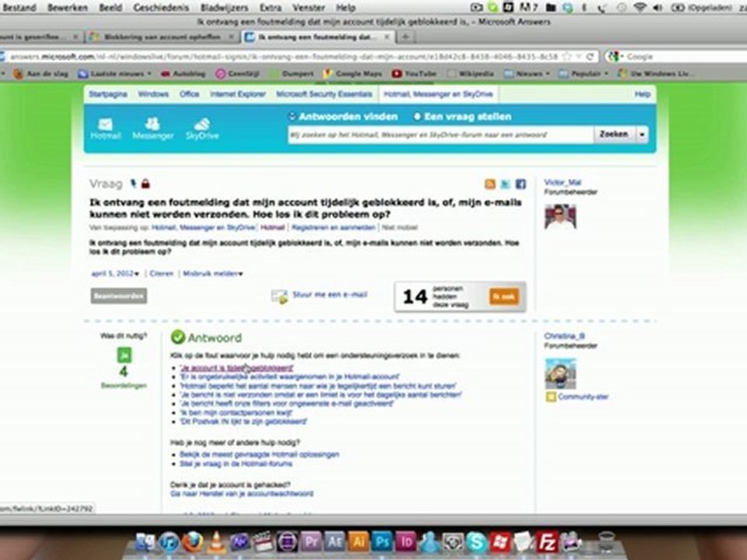Open the Bewerken menu
Screen dimensions: 747x560
68,8
